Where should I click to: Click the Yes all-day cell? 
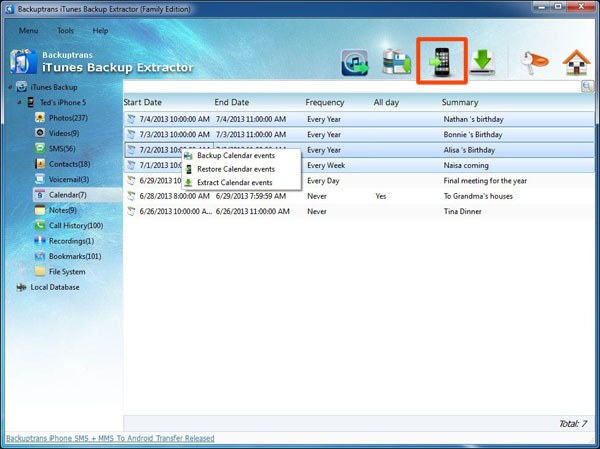(381, 196)
